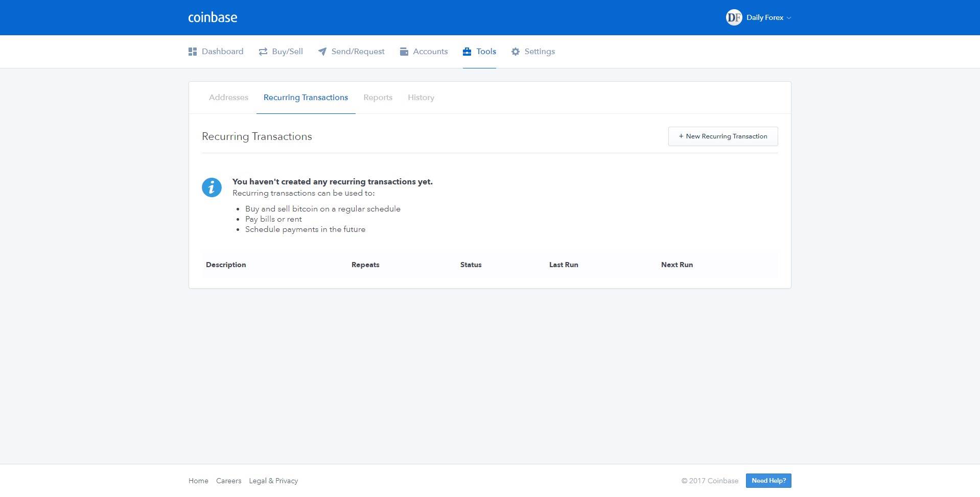Click the Accounts wallet icon

404,52
